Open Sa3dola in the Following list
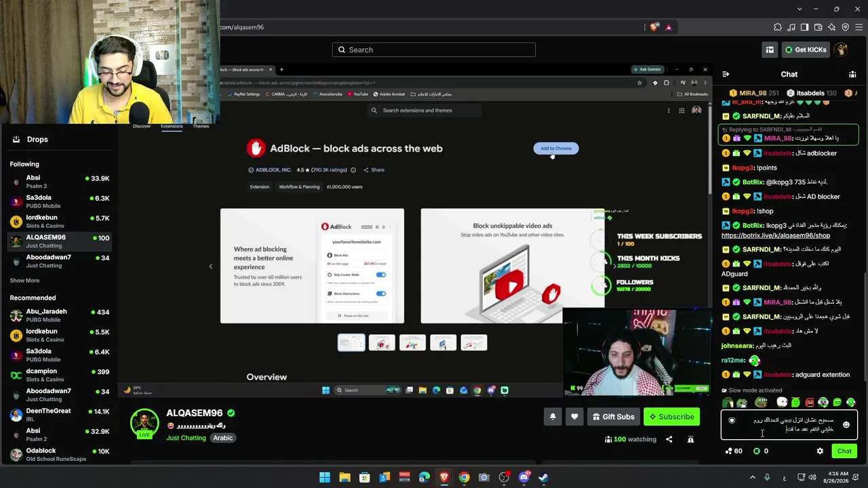Image resolution: width=868 pixels, height=488 pixels. click(x=60, y=201)
